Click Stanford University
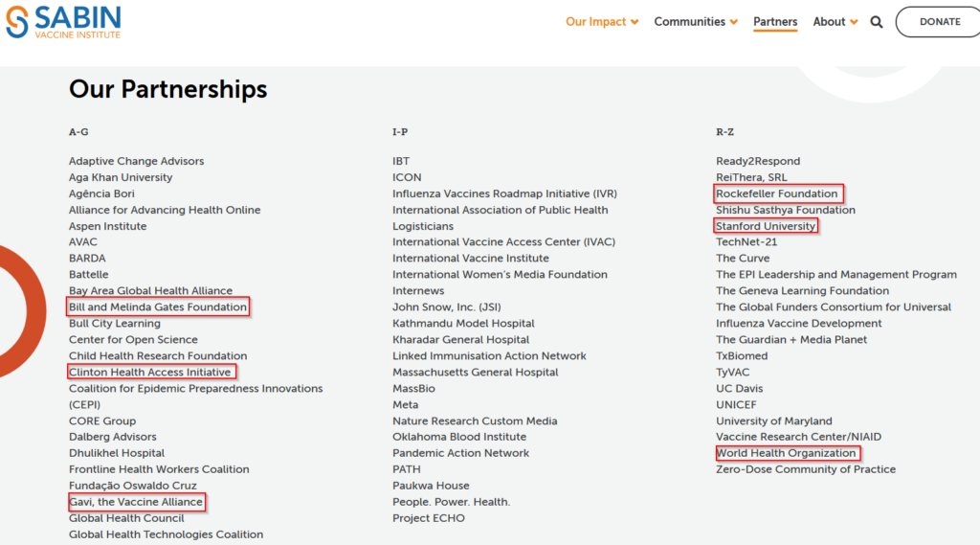 [765, 226]
